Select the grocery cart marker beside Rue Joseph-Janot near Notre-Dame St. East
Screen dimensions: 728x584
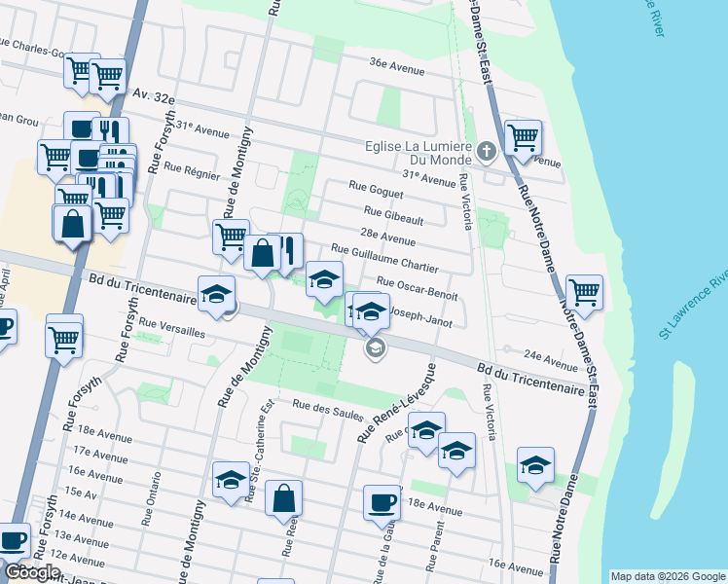[584, 294]
